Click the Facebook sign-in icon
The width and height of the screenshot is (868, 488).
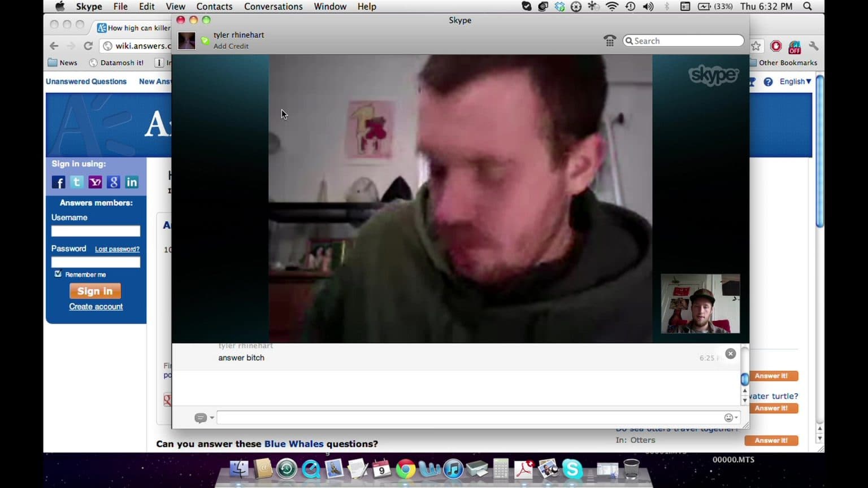click(58, 182)
